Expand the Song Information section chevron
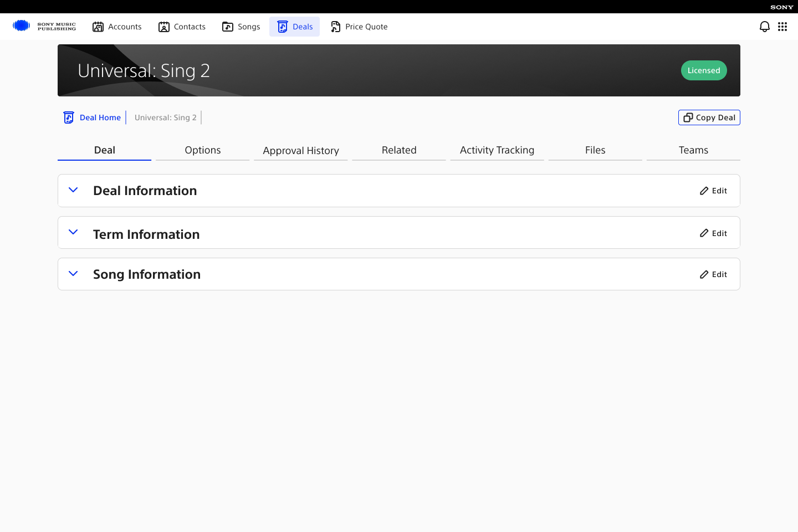 73,274
